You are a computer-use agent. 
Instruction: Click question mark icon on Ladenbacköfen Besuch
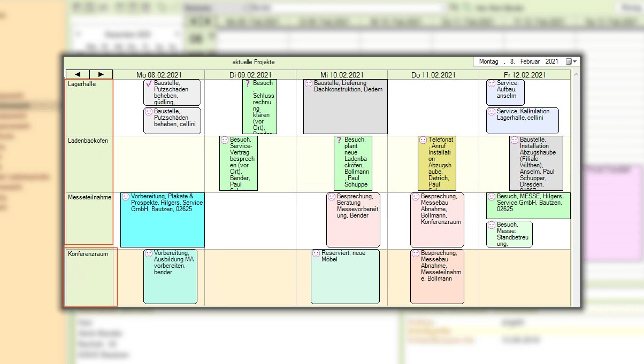pos(339,141)
